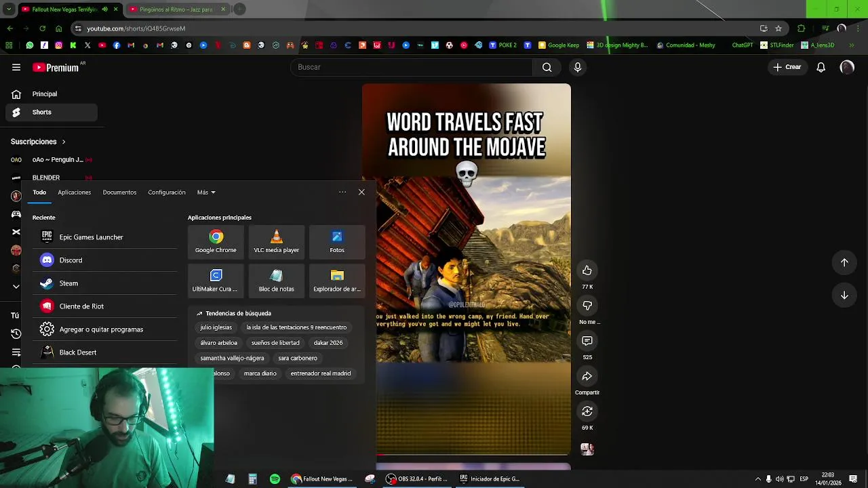Switch to Pingüinos al Ritmo browser tab
Viewport: 868px width, 488px height.
176,9
